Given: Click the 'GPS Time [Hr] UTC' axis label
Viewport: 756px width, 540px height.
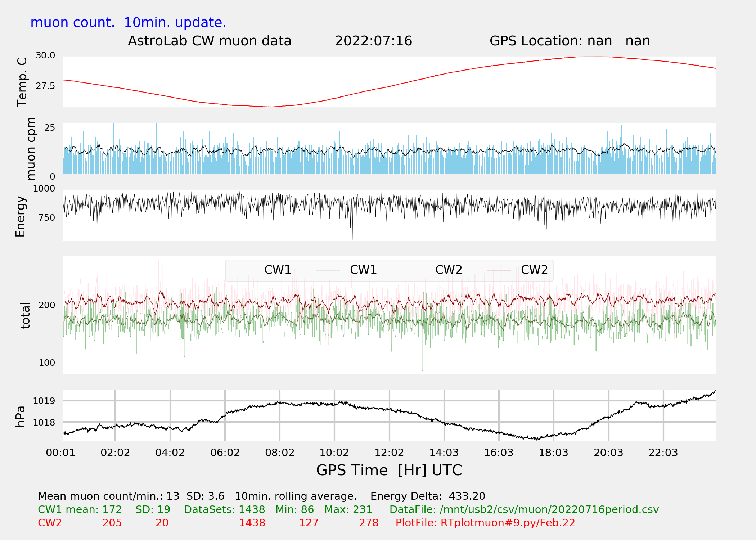Looking at the screenshot, I should pyautogui.click(x=389, y=470).
